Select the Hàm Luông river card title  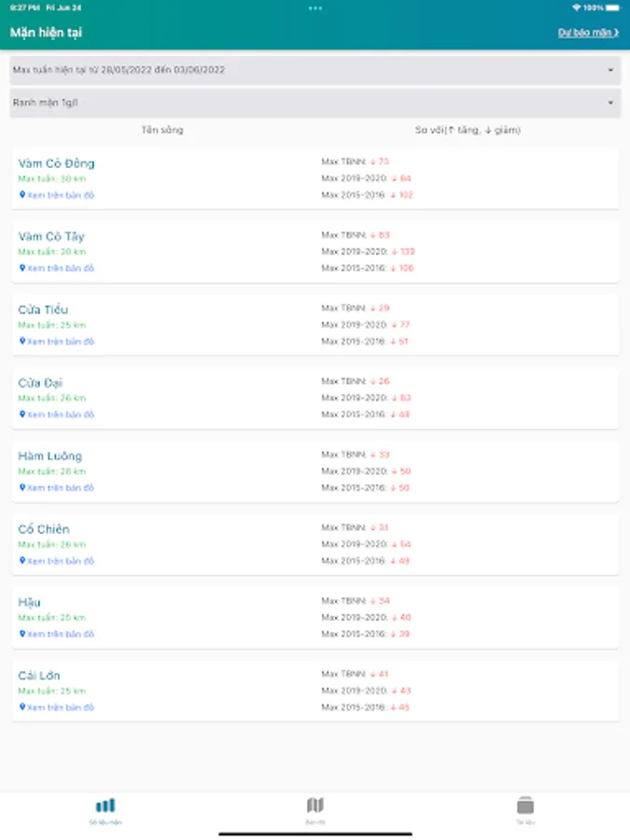[x=49, y=456]
